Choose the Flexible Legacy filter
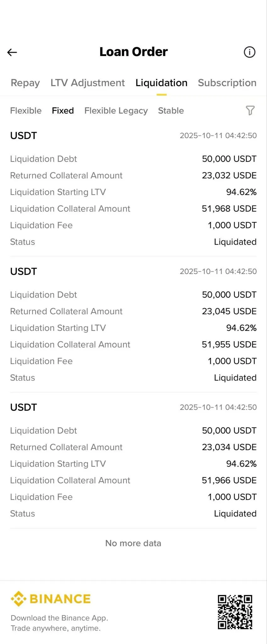 [x=116, y=111]
